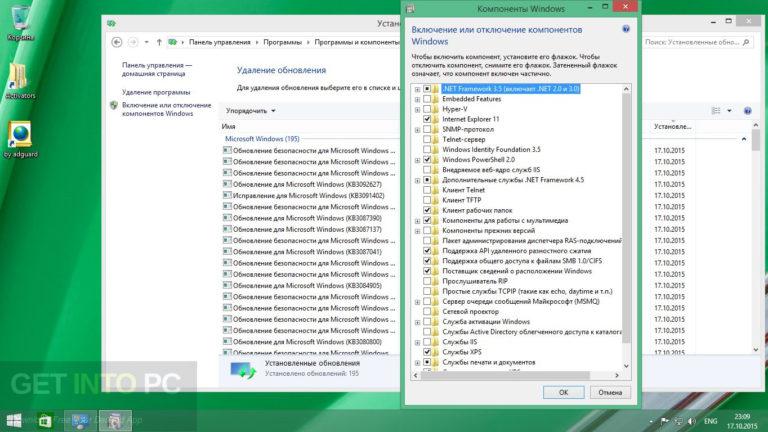Expand Компоненты для работы с мультимедиа node
Viewport: 768px width, 432px height.
pos(417,221)
